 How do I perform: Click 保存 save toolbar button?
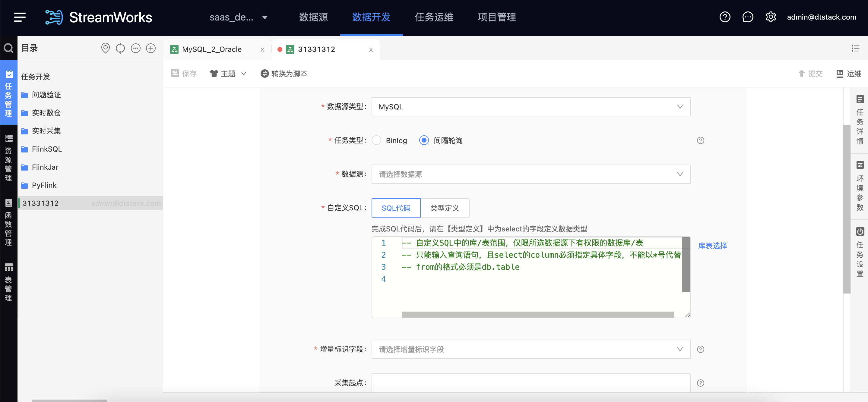pyautogui.click(x=184, y=74)
